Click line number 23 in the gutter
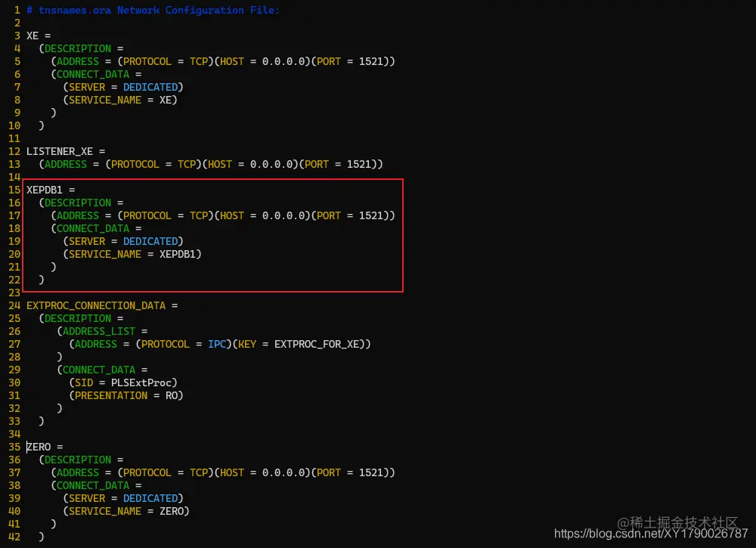 pos(14,293)
